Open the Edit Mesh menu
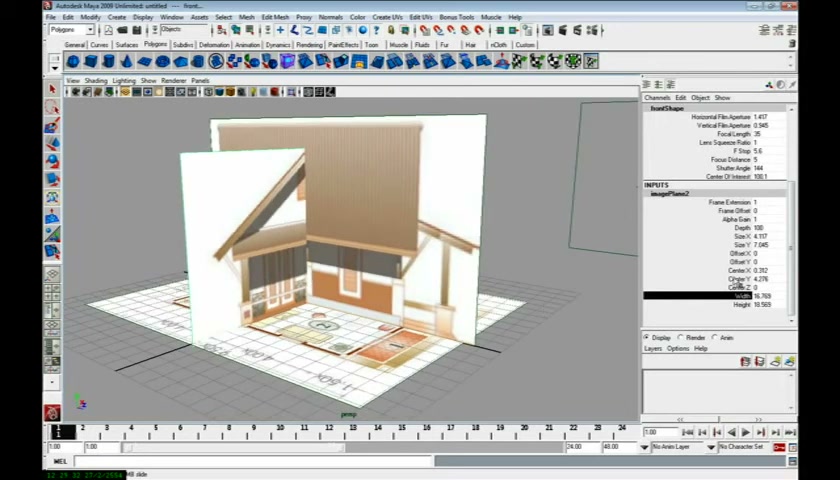 coord(275,17)
